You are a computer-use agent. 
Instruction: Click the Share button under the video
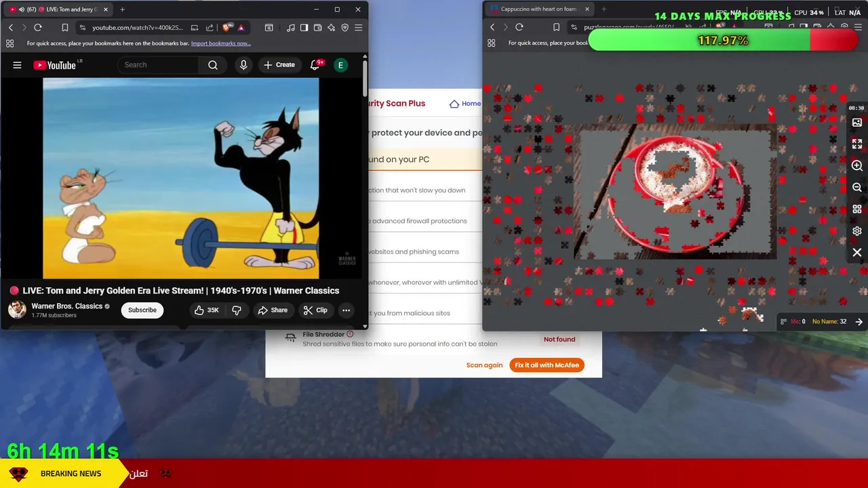[272, 310]
